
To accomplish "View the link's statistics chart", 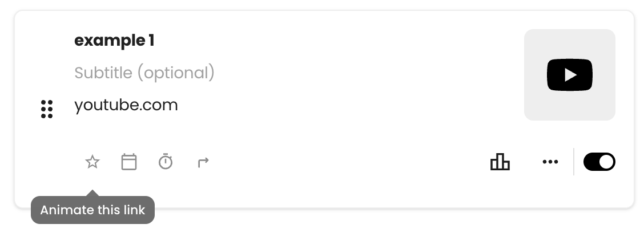I will [500, 162].
